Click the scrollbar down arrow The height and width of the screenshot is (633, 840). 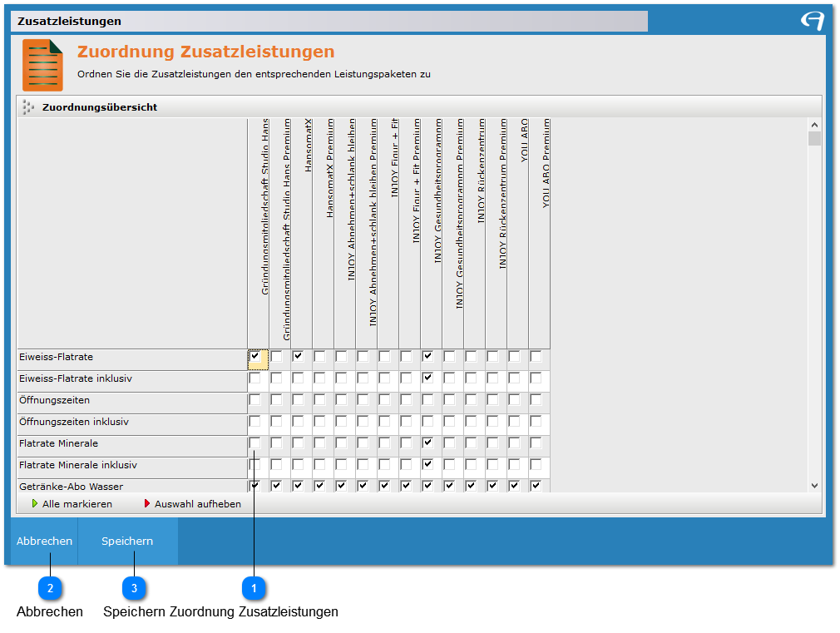(814, 486)
